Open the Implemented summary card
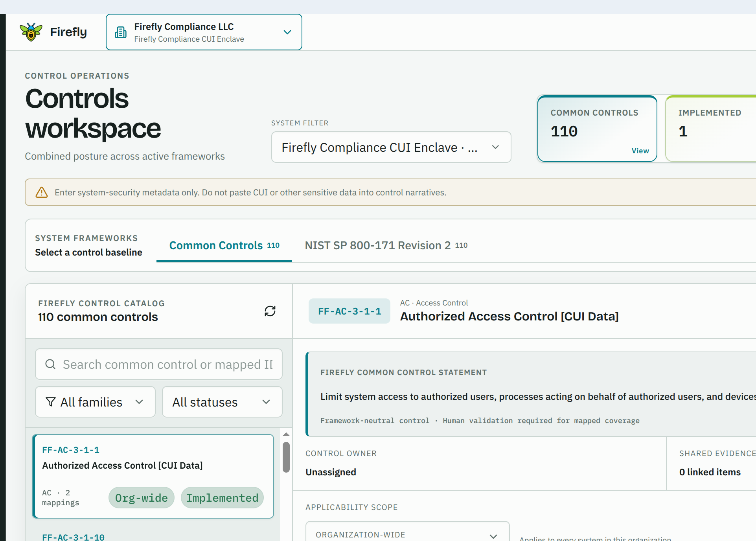This screenshot has height=541, width=756. [711, 129]
